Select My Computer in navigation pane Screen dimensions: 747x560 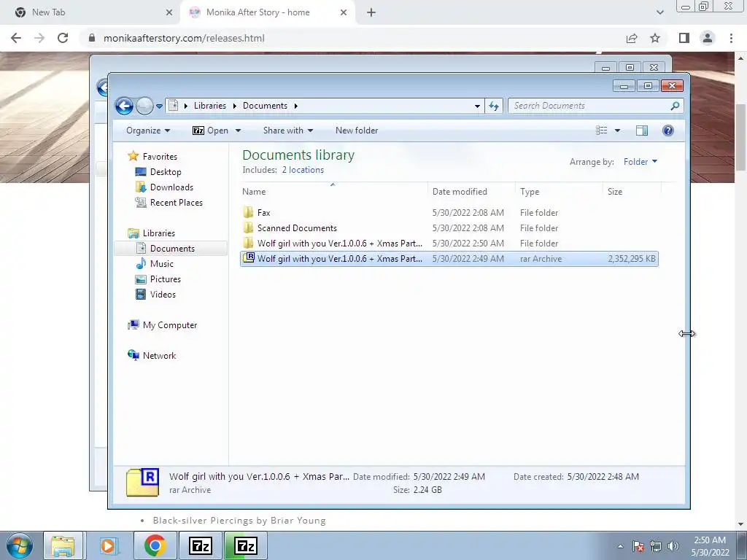pyautogui.click(x=169, y=325)
